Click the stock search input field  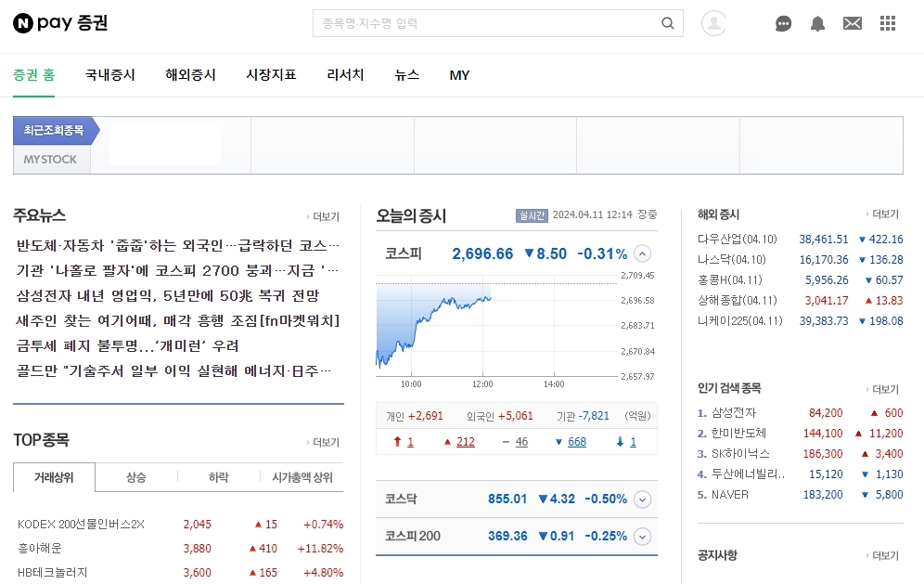[482, 23]
